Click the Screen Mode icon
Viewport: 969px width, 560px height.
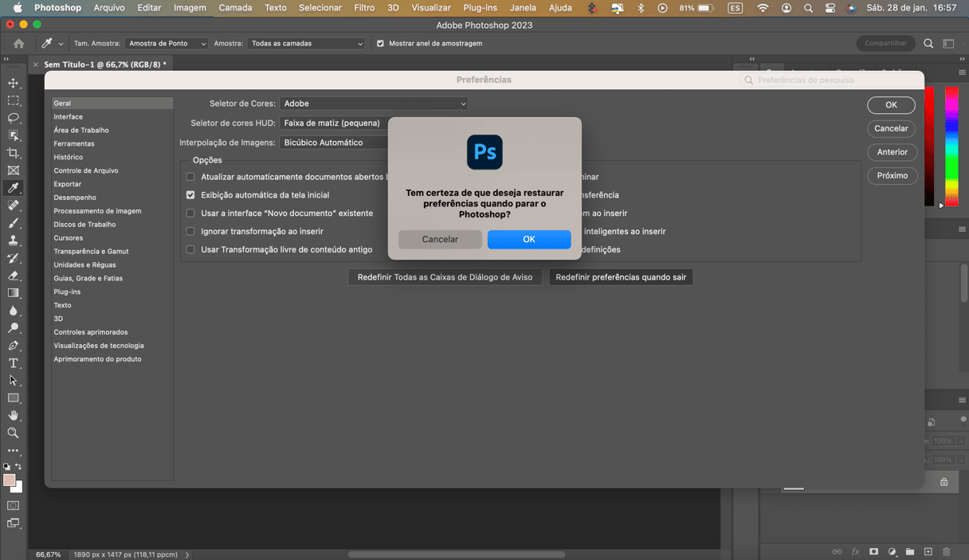tap(14, 523)
